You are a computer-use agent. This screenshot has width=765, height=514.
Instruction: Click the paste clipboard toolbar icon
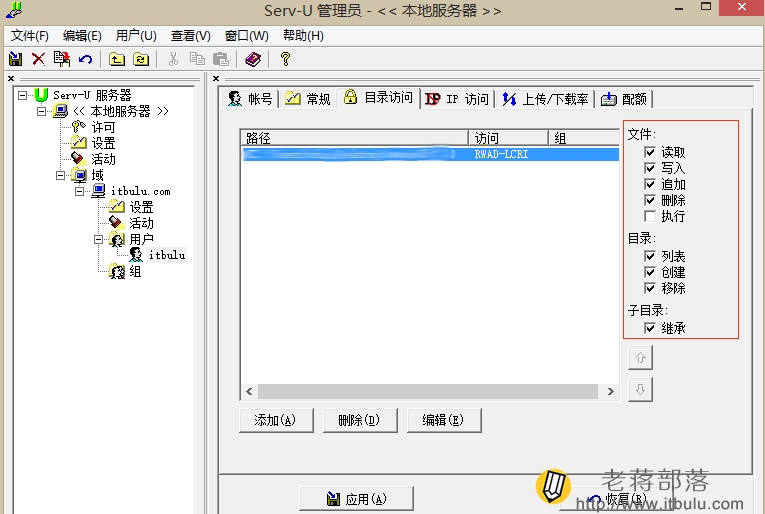click(x=221, y=59)
